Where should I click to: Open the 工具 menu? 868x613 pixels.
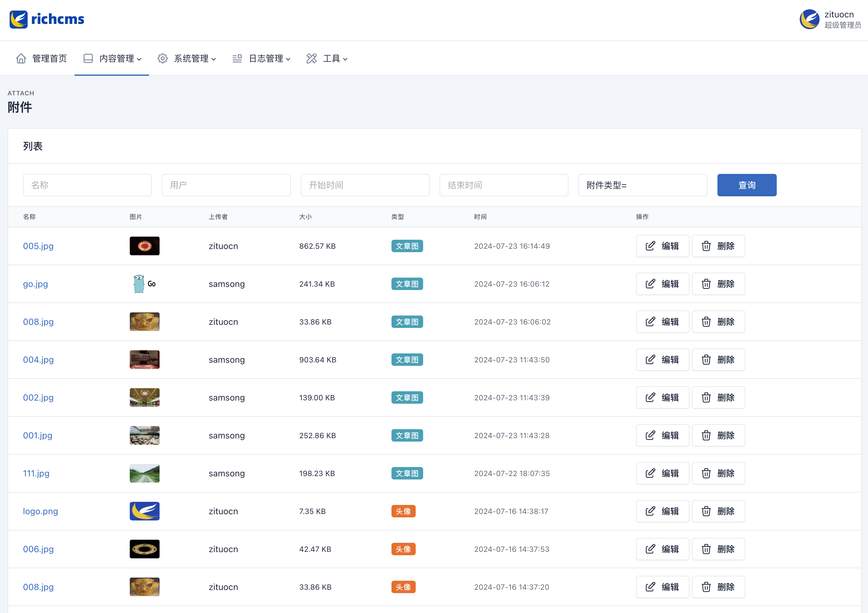coord(327,59)
